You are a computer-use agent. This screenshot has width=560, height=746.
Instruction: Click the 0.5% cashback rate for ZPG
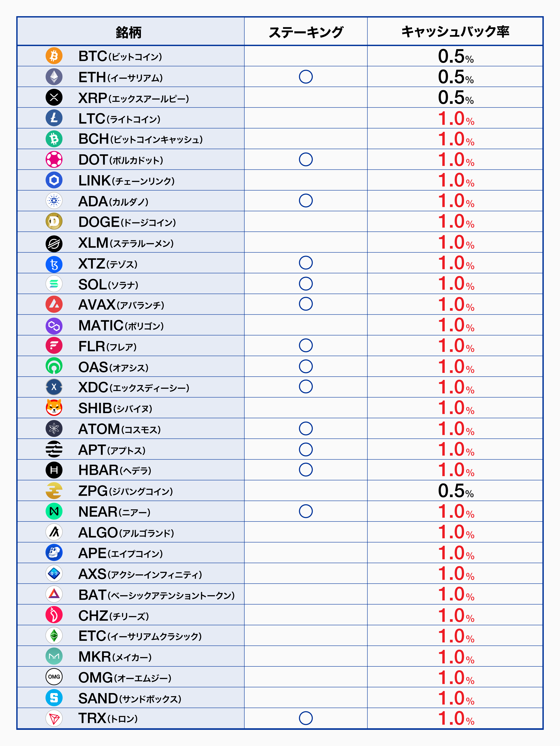[x=455, y=491]
